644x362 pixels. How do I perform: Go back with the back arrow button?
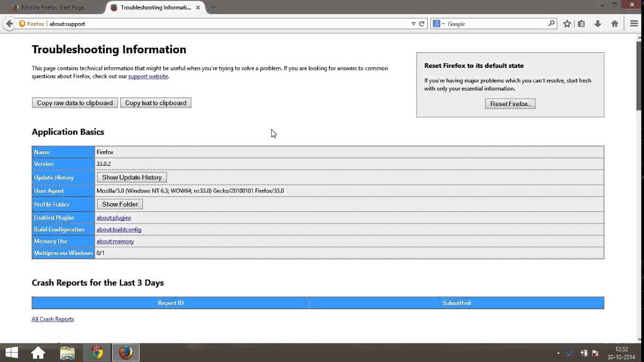point(9,24)
